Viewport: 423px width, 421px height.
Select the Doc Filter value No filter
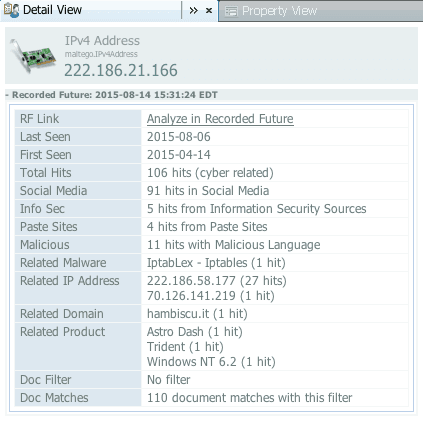click(169, 380)
